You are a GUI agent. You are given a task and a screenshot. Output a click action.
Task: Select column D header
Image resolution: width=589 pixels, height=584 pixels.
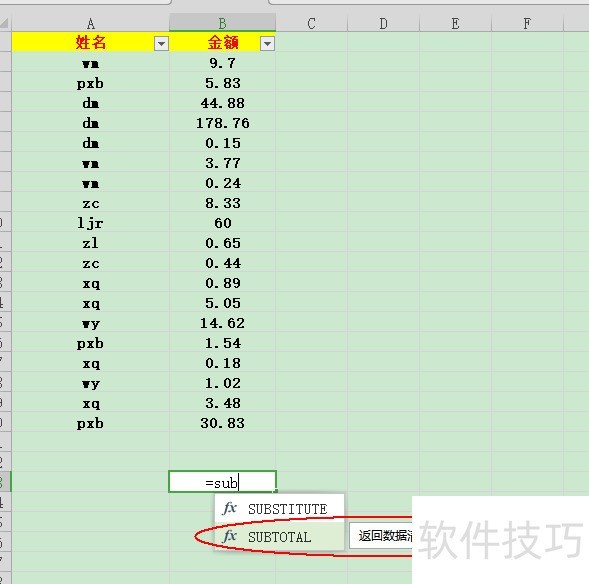point(383,24)
